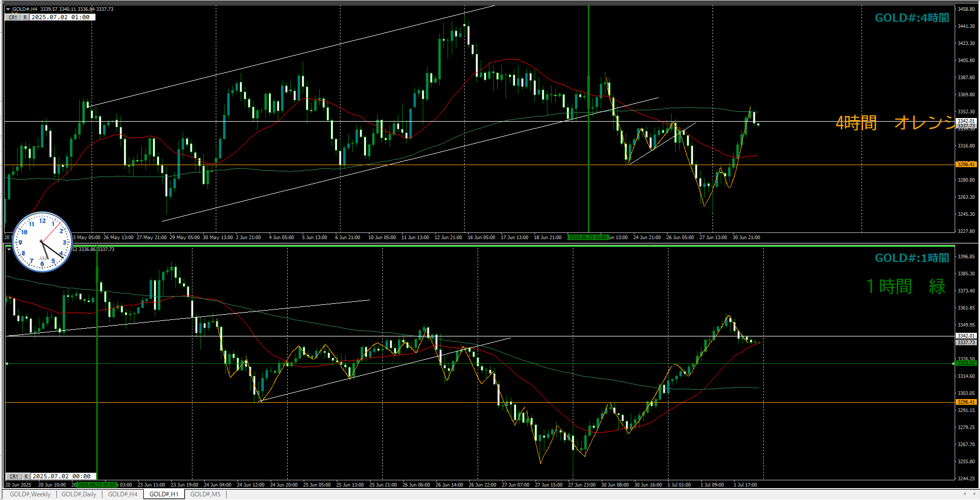
Task: Click the date field showing 2025.07.02 01:00
Action: click(x=62, y=17)
